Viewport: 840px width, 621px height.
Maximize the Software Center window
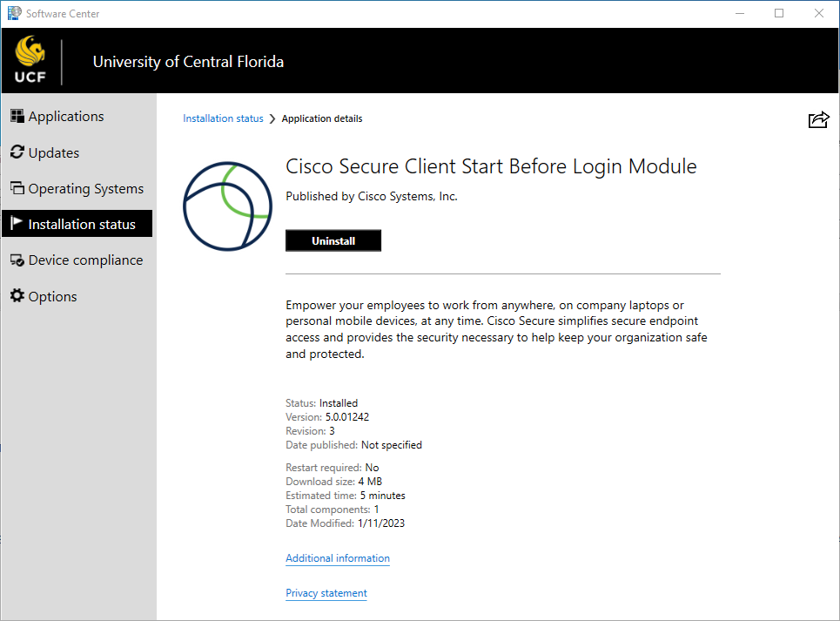coord(779,13)
